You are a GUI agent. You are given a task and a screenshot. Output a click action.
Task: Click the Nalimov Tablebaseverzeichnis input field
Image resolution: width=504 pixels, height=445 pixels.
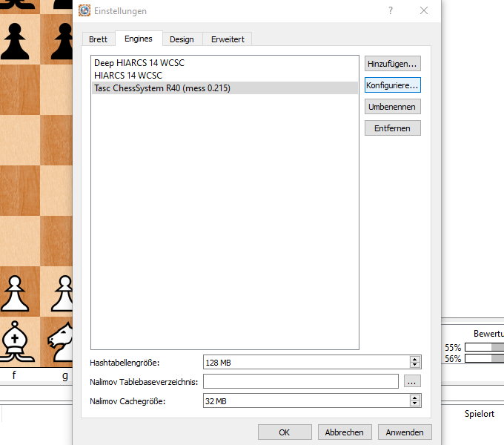tap(301, 381)
